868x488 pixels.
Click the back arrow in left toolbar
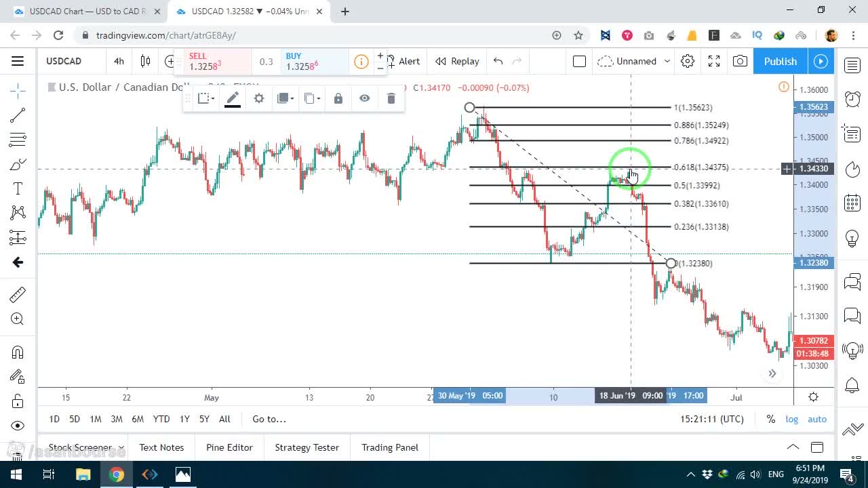[18, 262]
